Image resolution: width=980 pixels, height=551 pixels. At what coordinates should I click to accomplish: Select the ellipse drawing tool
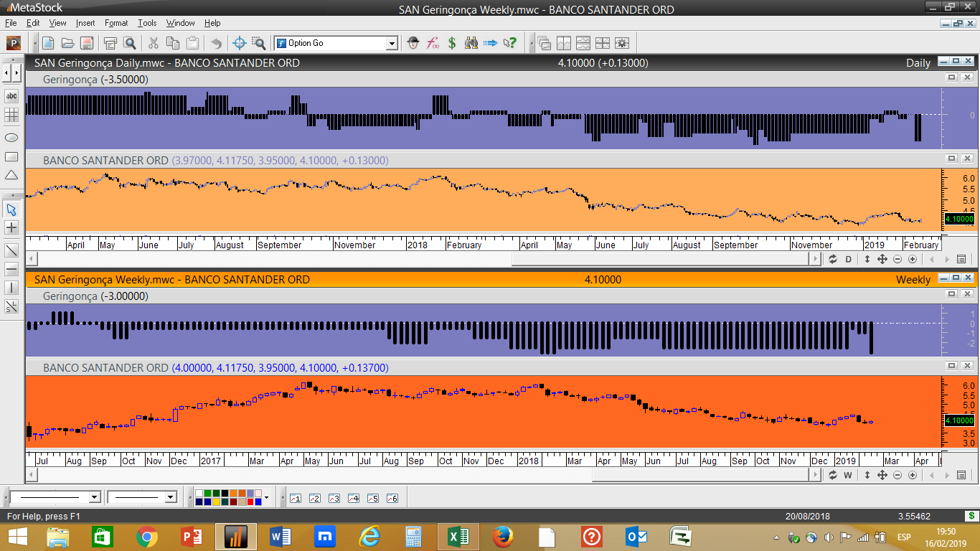(x=11, y=137)
